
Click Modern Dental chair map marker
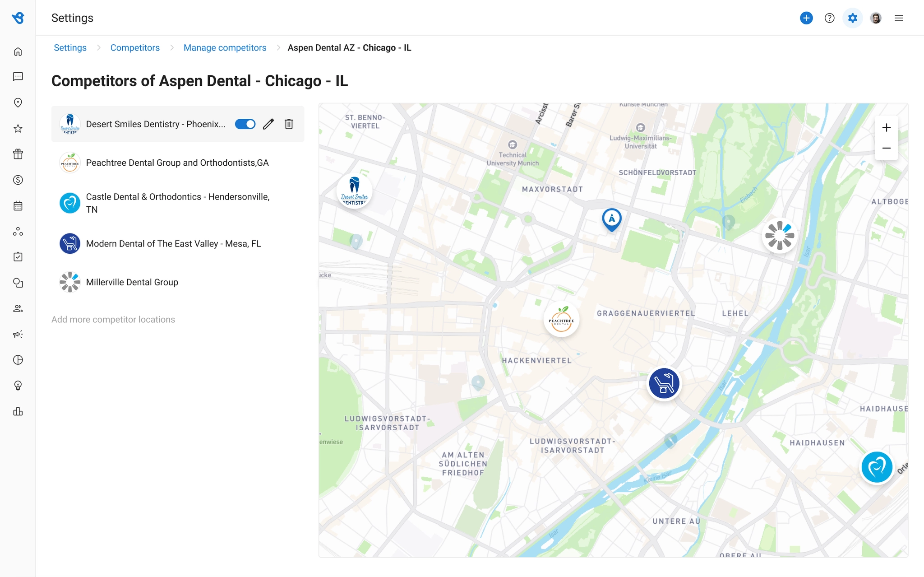click(x=664, y=384)
